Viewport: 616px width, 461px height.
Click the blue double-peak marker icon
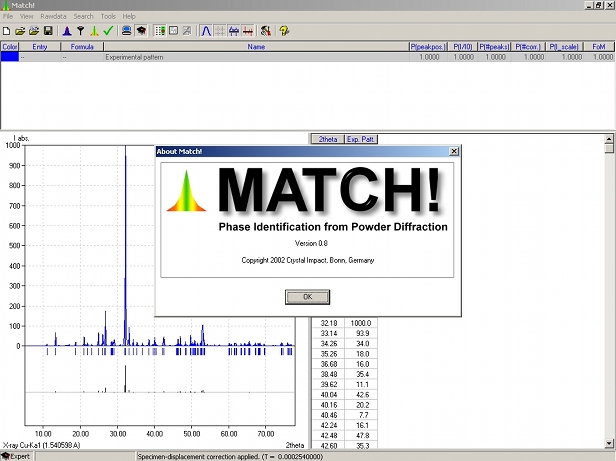234,31
